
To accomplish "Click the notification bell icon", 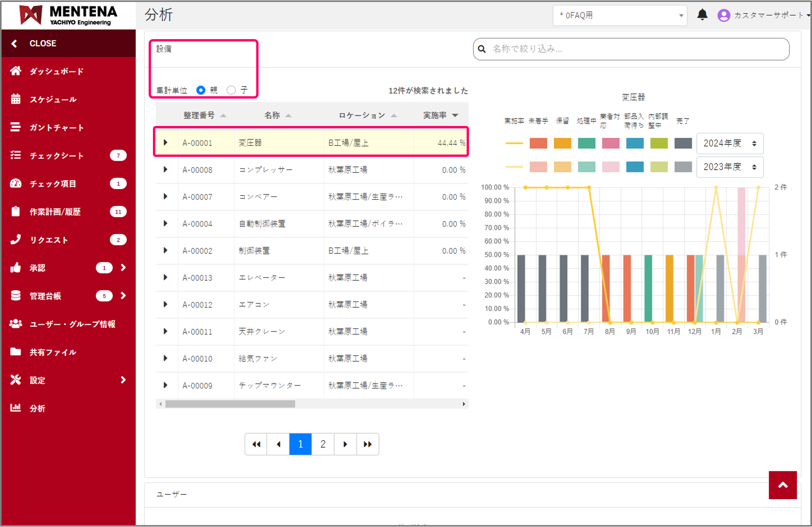I will coord(702,15).
